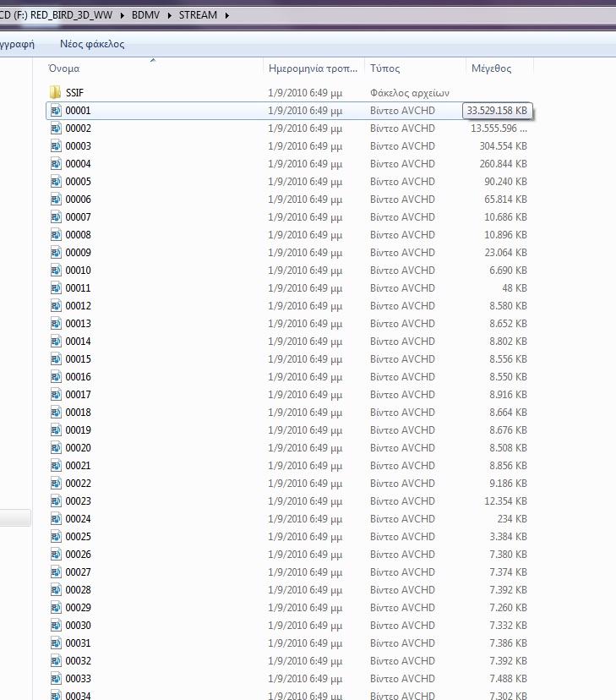This screenshot has width=616, height=700.
Task: Select the 00020 video file icon
Action: point(56,448)
